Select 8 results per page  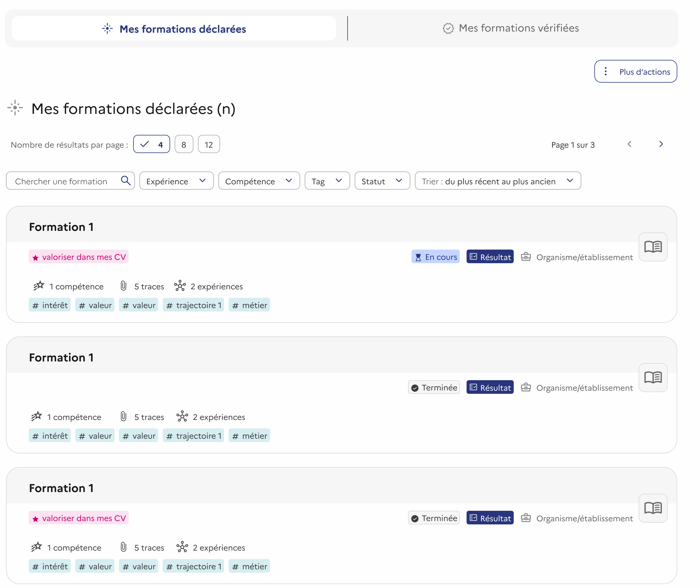point(184,144)
